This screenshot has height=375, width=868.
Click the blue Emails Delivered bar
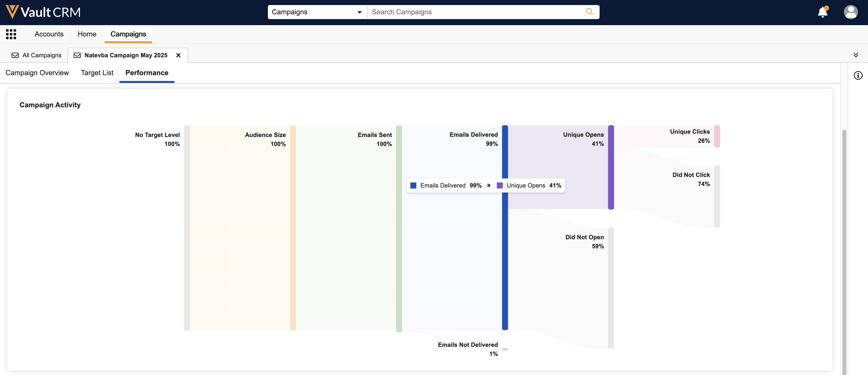[505, 256]
